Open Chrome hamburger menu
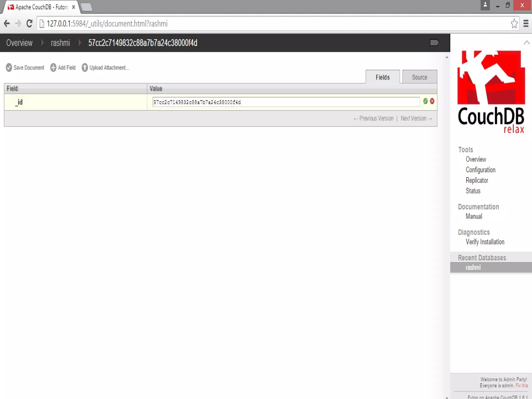 [526, 24]
